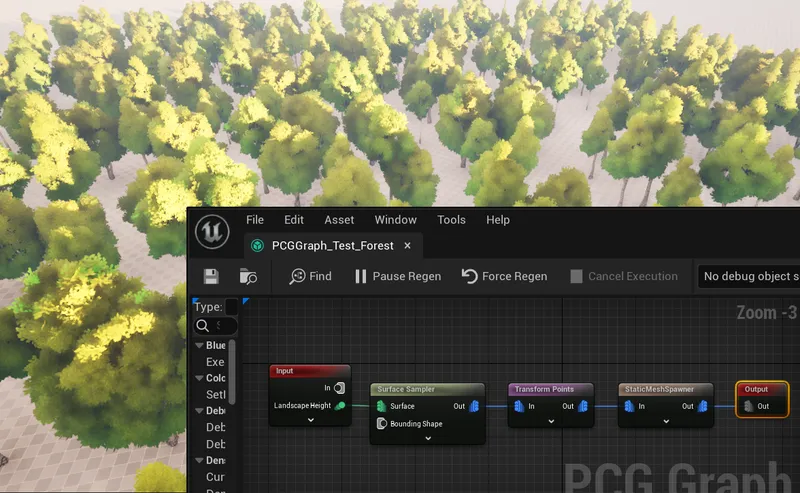
Task: Collapse the Den category in palette
Action: 199,460
